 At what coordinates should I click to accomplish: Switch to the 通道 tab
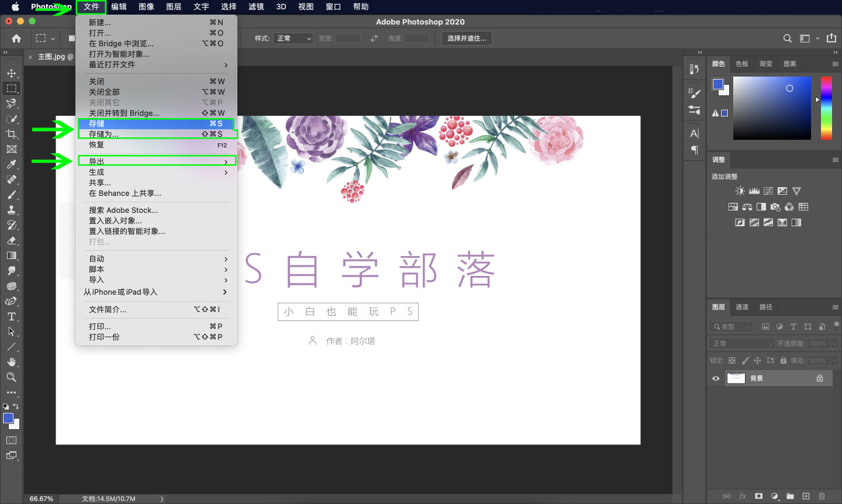(x=741, y=306)
